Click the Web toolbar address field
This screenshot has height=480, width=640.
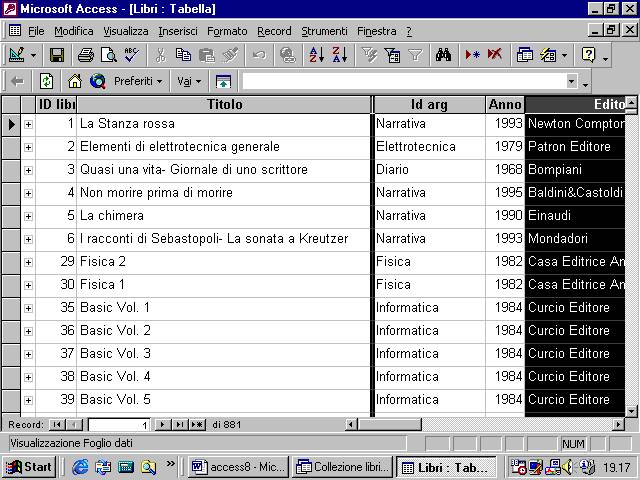(x=404, y=81)
